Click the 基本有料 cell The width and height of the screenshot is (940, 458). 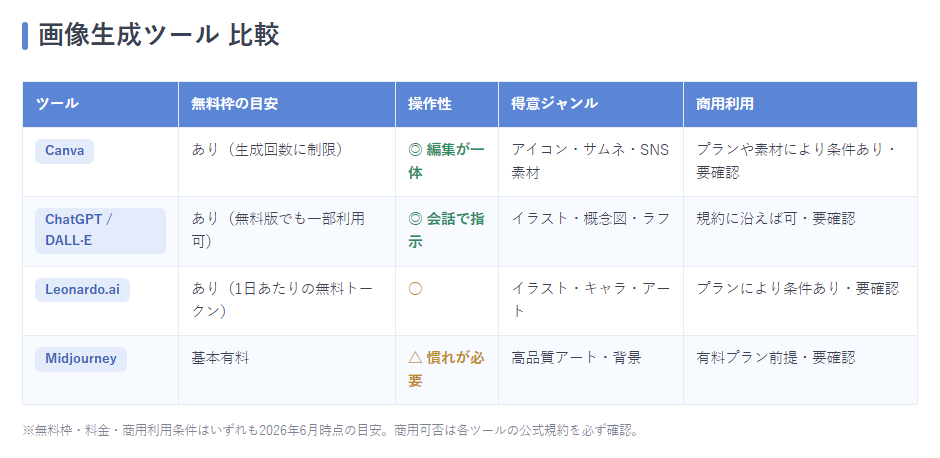coord(287,370)
